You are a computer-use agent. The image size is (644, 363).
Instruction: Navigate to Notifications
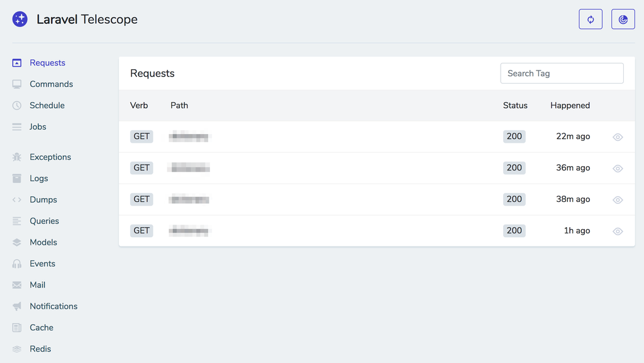tap(53, 306)
